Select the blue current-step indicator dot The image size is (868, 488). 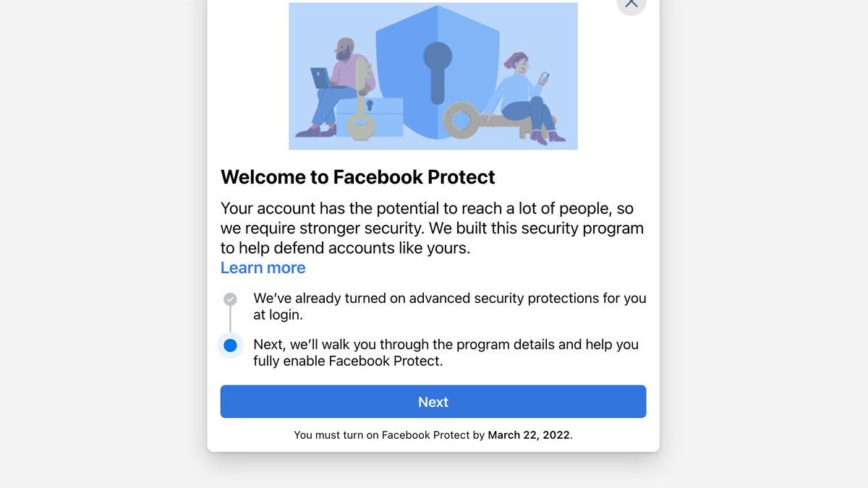coord(230,346)
